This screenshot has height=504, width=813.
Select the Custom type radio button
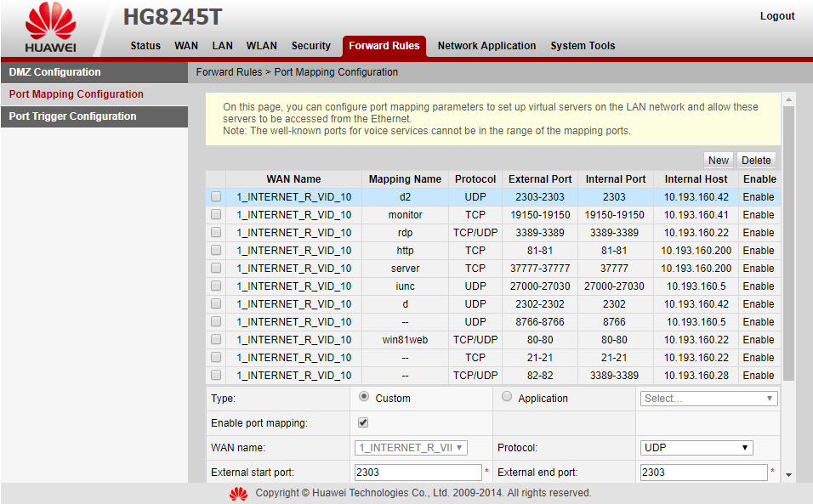[x=364, y=396]
